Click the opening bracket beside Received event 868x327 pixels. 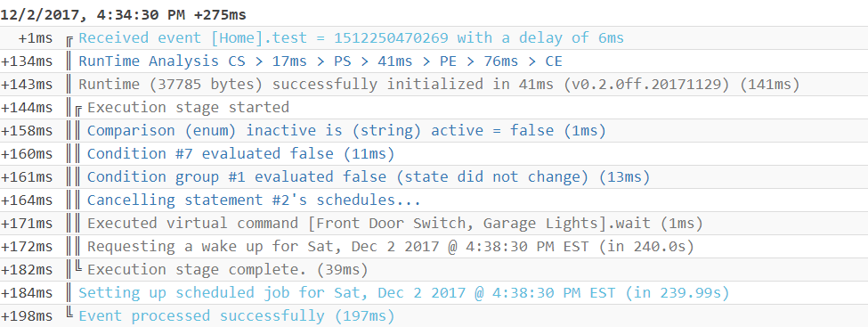click(x=69, y=39)
